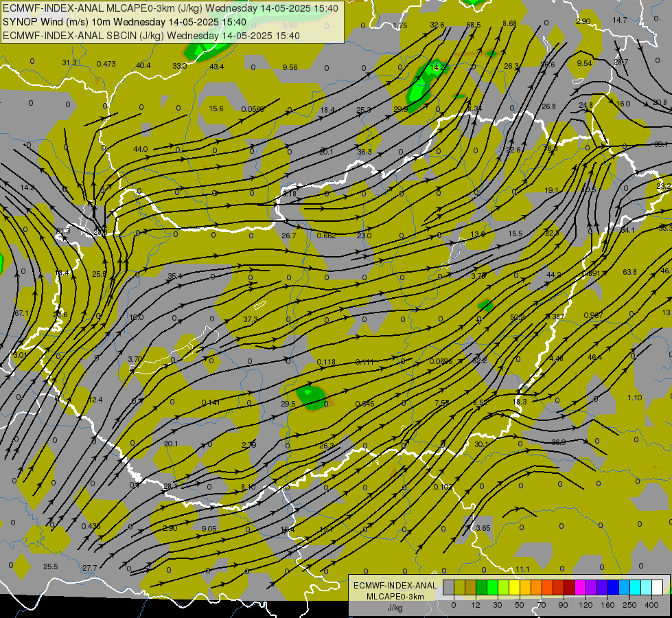Select legend scale value 120
This screenshot has width=672, height=618.
[x=586, y=605]
